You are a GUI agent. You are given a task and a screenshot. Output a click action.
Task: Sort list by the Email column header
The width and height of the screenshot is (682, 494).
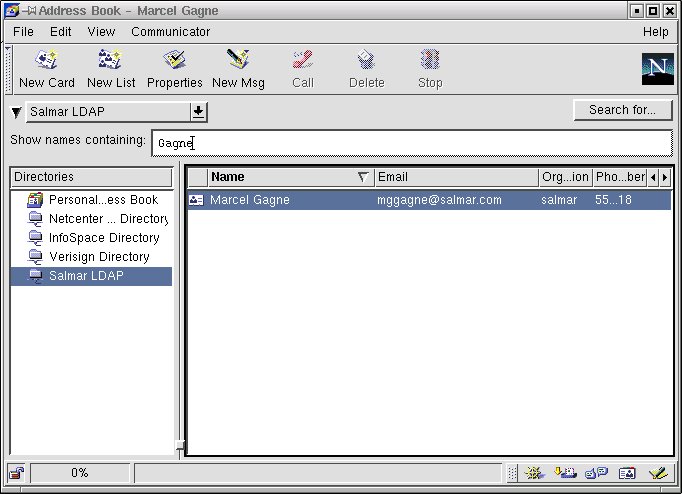point(455,177)
